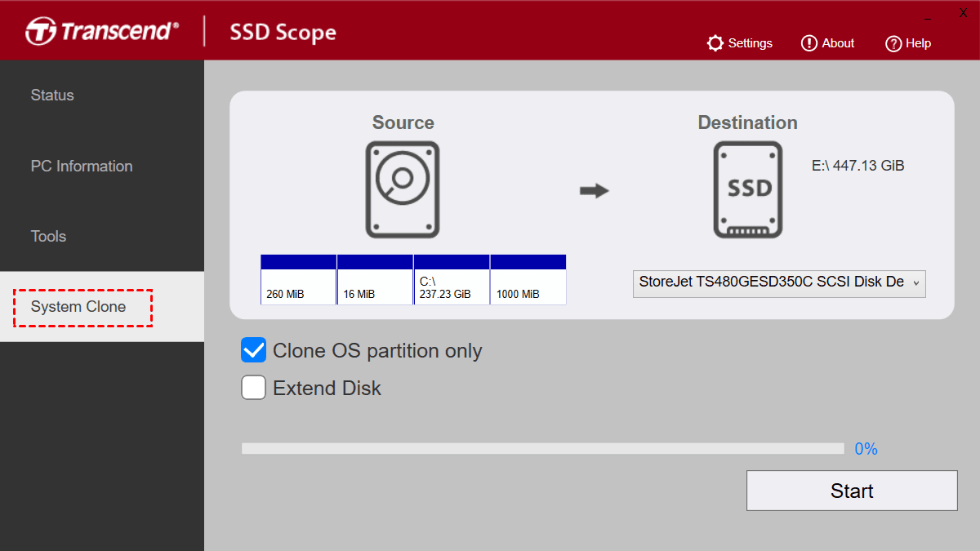Open the Status tab
This screenshot has width=980, height=551.
click(52, 96)
